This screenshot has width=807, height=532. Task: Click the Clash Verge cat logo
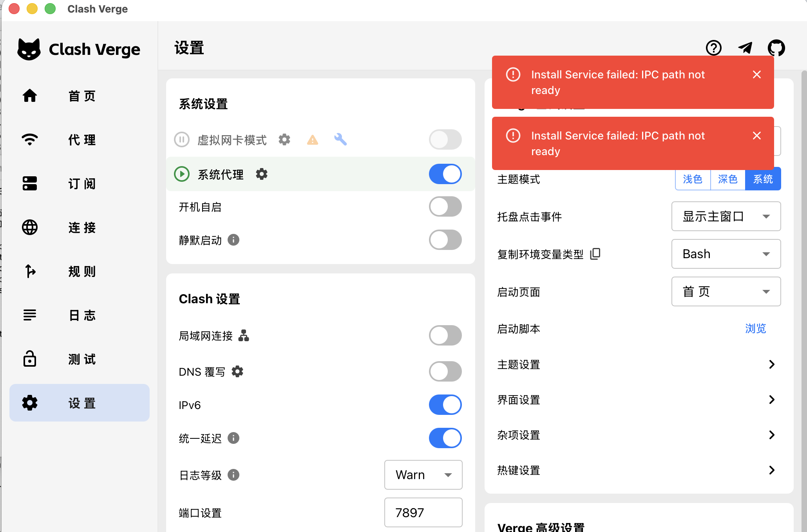pyautogui.click(x=29, y=49)
